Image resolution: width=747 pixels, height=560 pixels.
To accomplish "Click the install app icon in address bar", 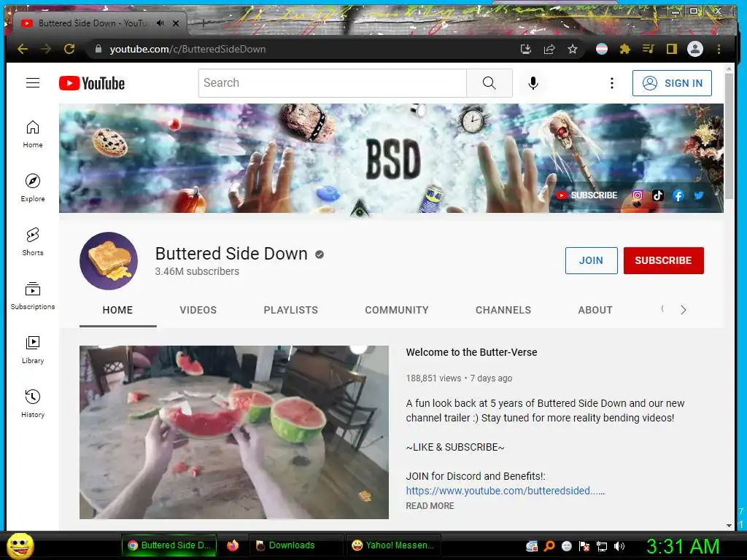I will pos(526,49).
